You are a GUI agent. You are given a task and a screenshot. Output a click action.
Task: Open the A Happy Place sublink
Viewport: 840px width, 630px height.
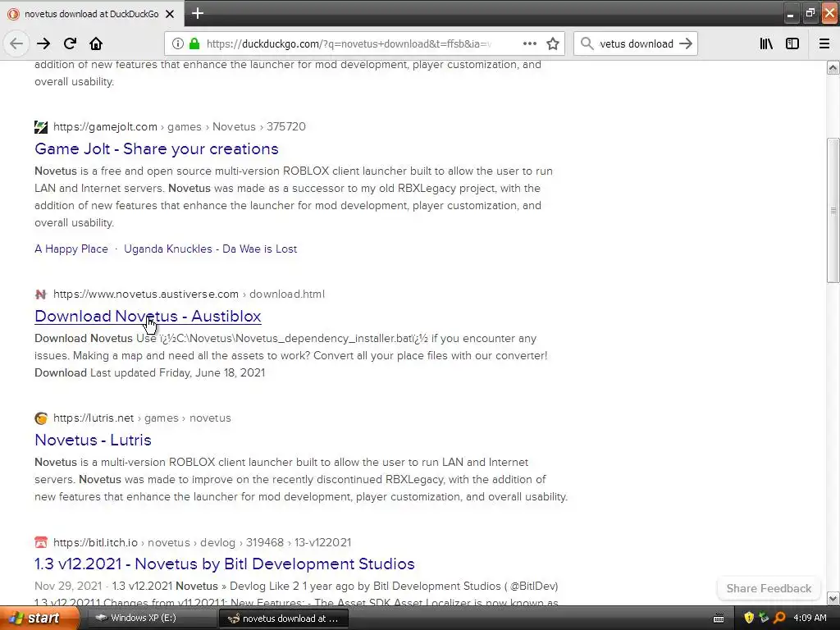(x=71, y=249)
